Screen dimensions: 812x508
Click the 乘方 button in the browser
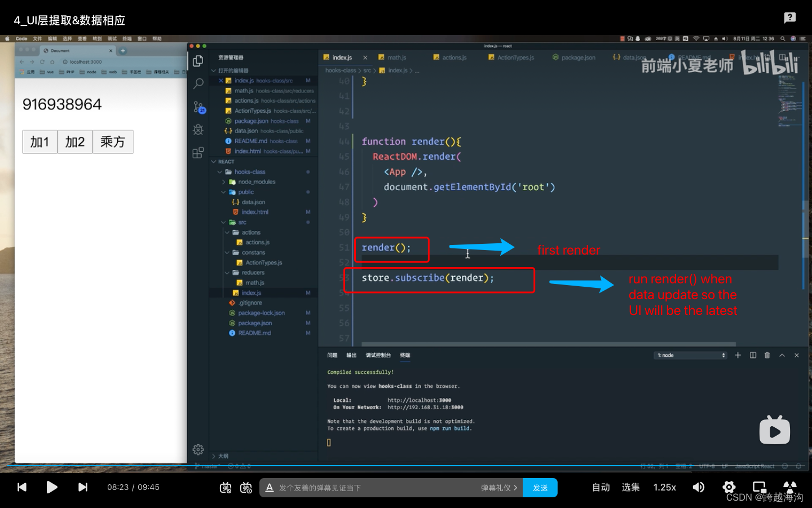click(x=113, y=142)
